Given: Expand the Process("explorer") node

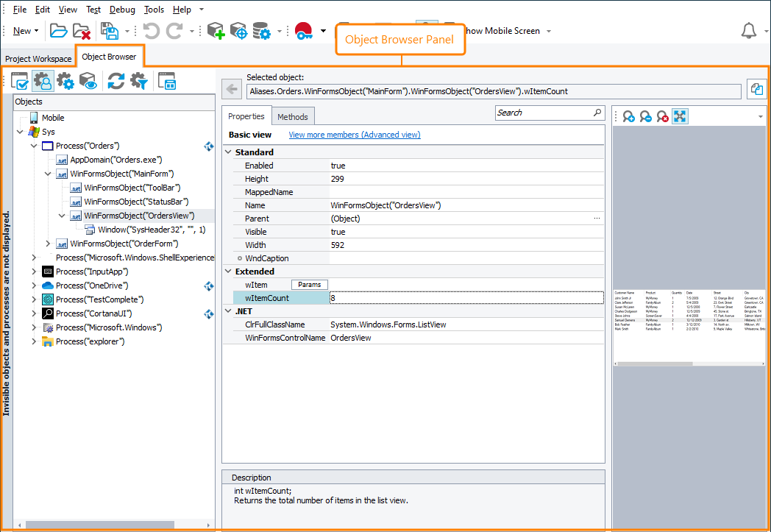Looking at the screenshot, I should tap(33, 341).
